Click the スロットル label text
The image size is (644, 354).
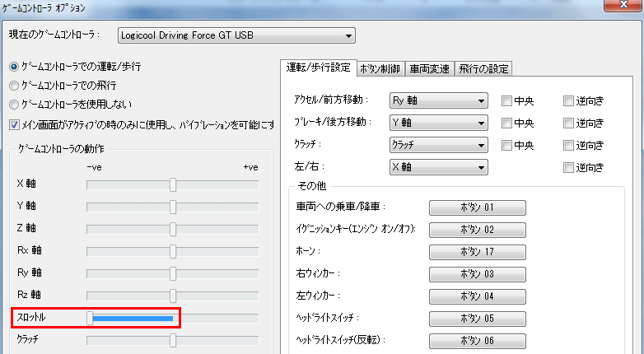(x=30, y=317)
